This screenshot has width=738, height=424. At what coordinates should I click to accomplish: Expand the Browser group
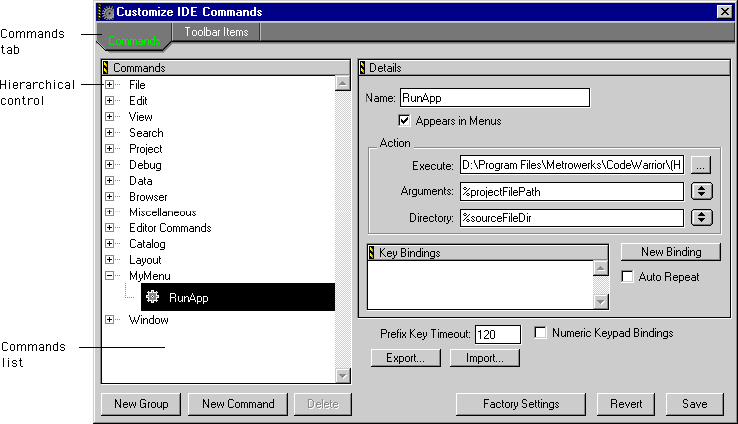point(109,197)
